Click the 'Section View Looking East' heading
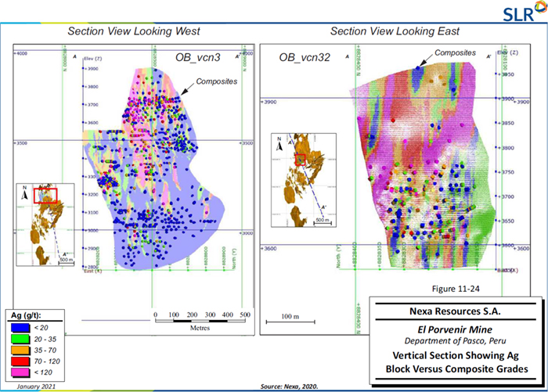Image resolution: width=548 pixels, height=392 pixels. pyautogui.click(x=395, y=31)
